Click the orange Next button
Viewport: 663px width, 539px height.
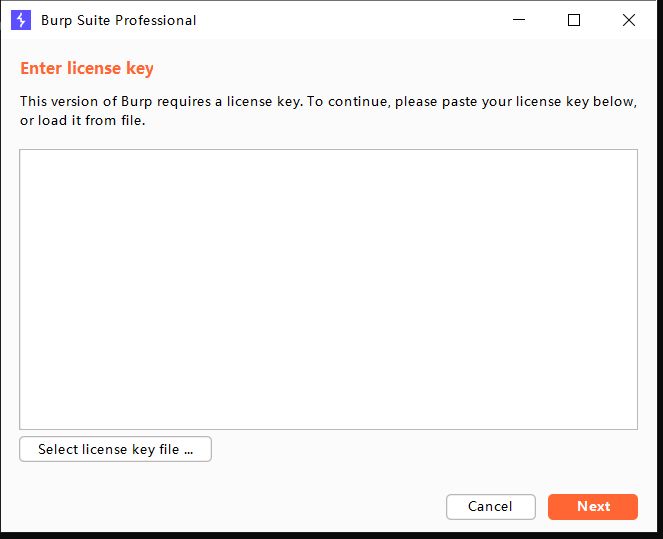(593, 507)
